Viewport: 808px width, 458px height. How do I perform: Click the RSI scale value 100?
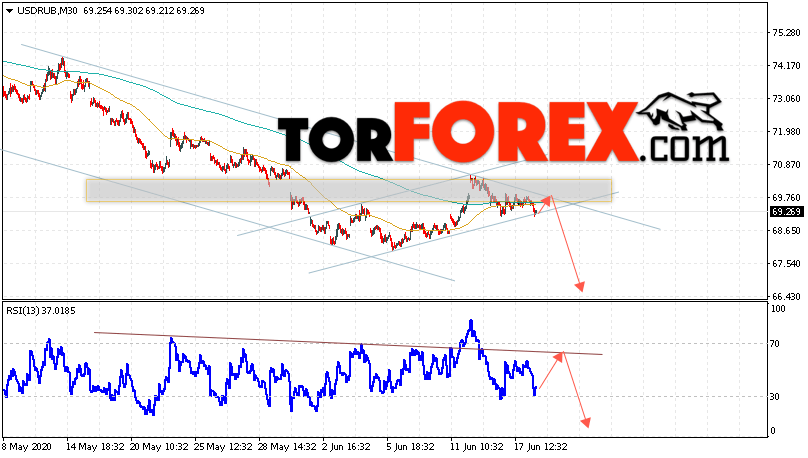pyautogui.click(x=779, y=309)
